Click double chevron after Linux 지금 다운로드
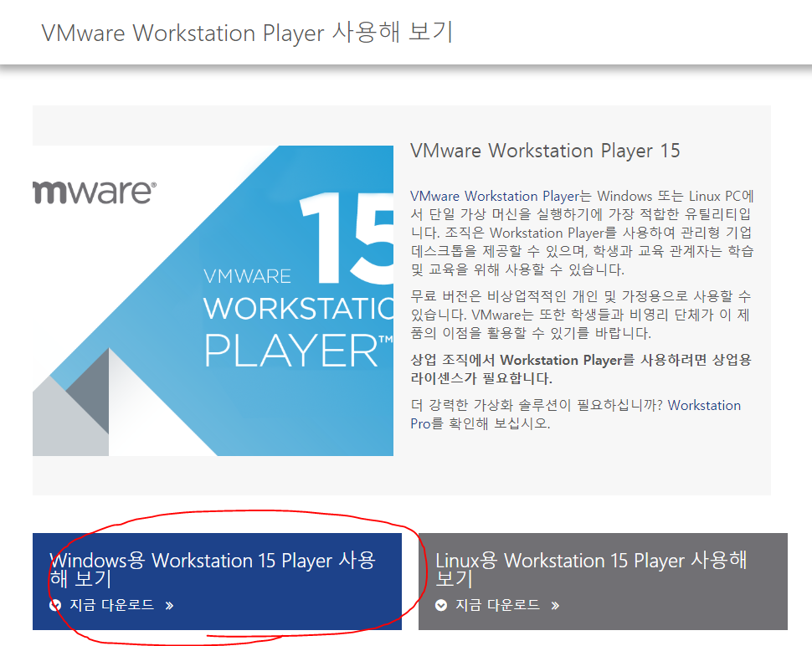The image size is (812, 646). pos(555,606)
